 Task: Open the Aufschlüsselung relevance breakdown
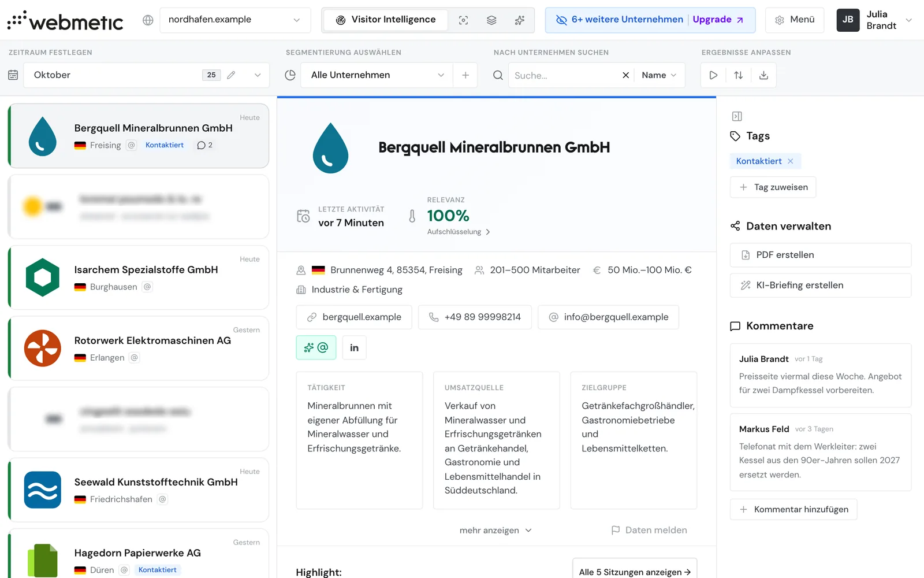point(459,232)
